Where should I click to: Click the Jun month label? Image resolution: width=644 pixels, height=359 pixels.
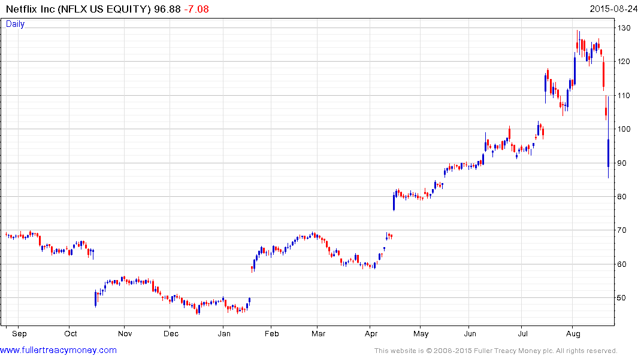click(x=470, y=333)
